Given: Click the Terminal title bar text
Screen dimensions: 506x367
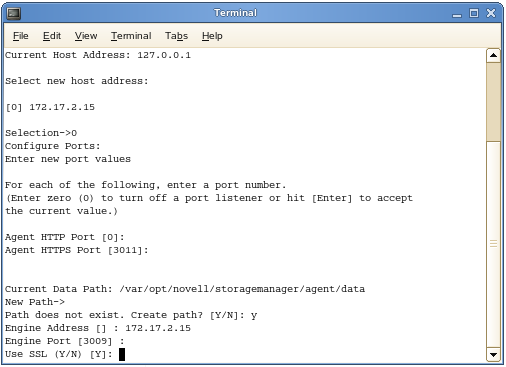Looking at the screenshot, I should (x=235, y=13).
